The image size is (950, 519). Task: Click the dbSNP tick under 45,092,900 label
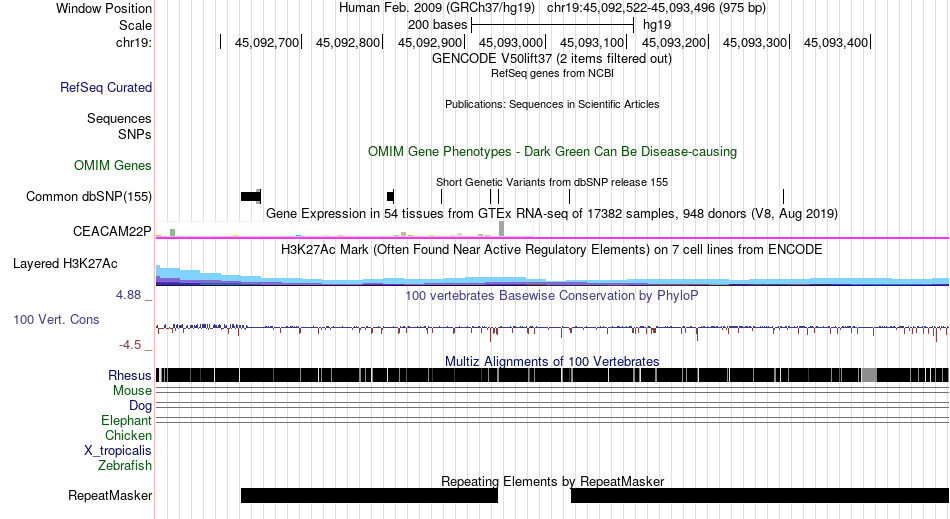point(442,196)
